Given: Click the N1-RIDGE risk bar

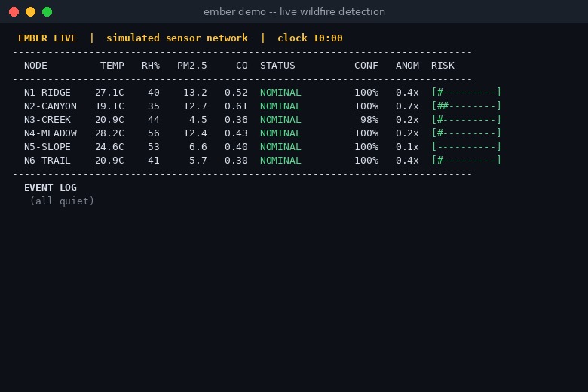Looking at the screenshot, I should (466, 93).
